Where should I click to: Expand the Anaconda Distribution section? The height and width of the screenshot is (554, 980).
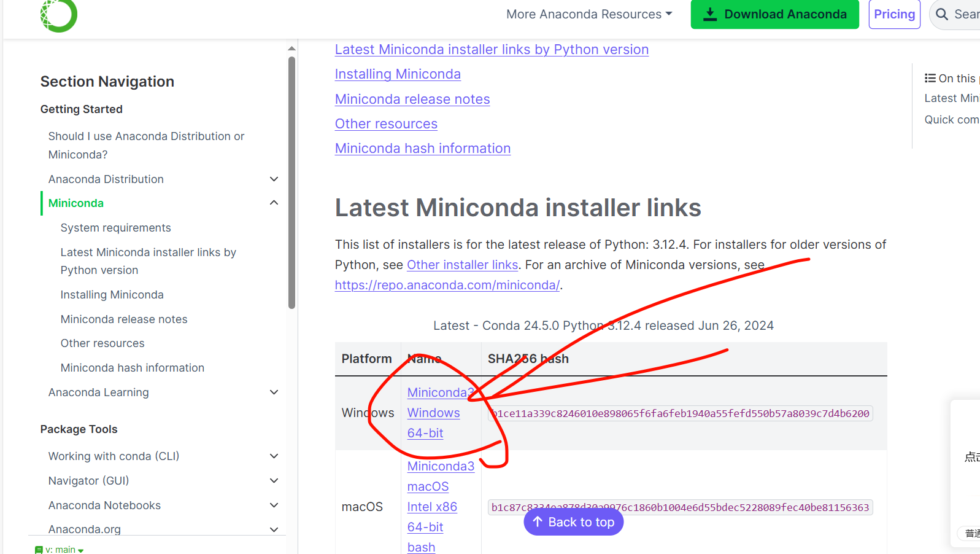click(x=274, y=179)
